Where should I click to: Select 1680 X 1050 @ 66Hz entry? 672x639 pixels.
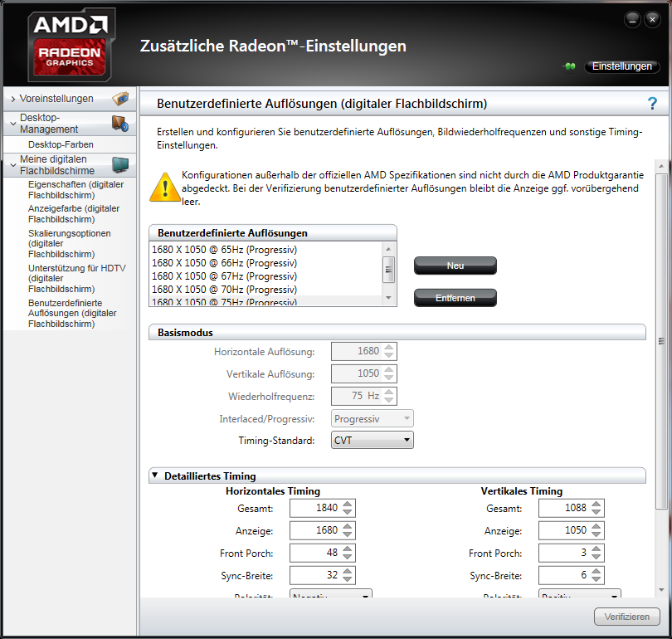click(265, 263)
